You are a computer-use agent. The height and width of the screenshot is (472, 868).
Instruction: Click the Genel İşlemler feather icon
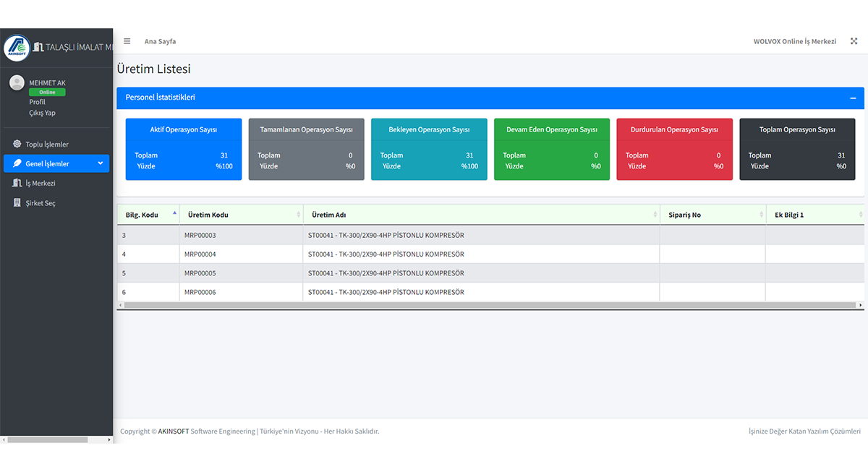click(x=17, y=164)
